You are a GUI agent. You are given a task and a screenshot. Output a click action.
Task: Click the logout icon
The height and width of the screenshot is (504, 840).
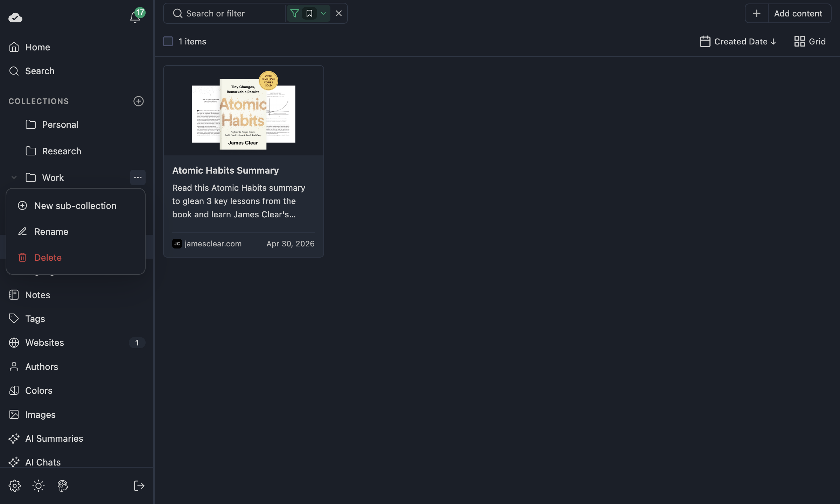coord(139,486)
